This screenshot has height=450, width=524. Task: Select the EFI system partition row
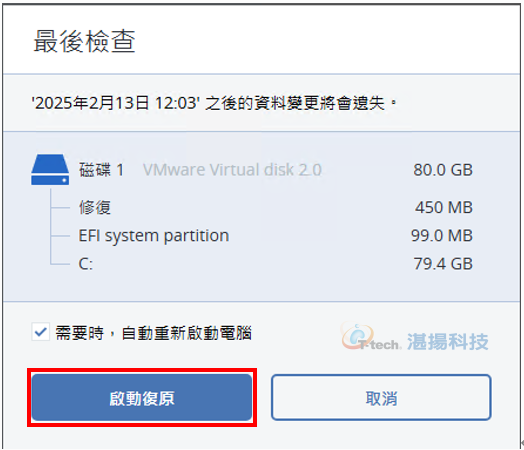click(x=275, y=236)
